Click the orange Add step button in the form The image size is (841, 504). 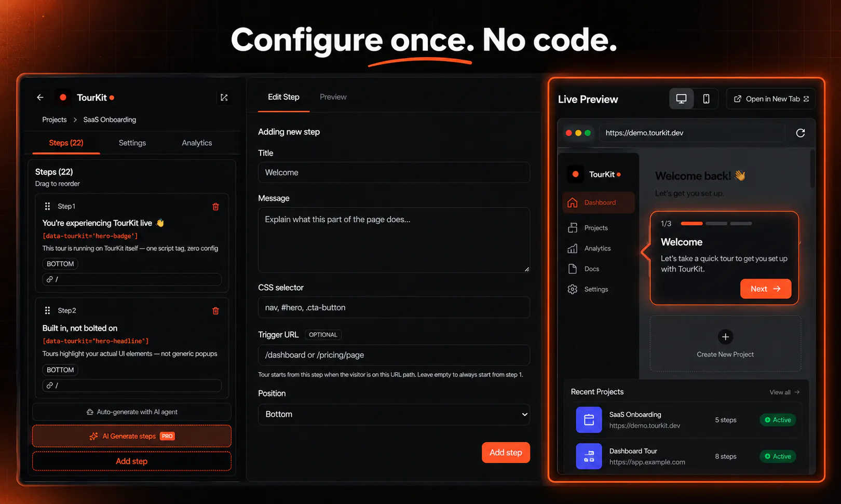coord(506,453)
